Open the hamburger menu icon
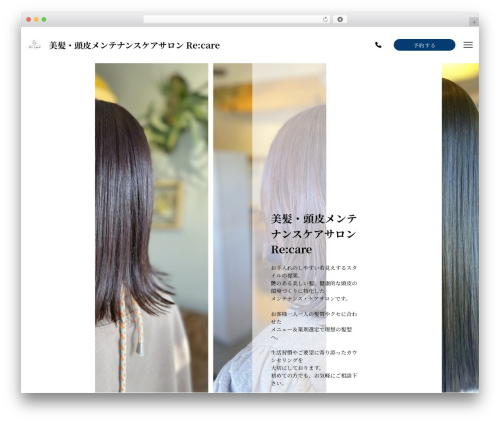500x423 pixels. 468,45
